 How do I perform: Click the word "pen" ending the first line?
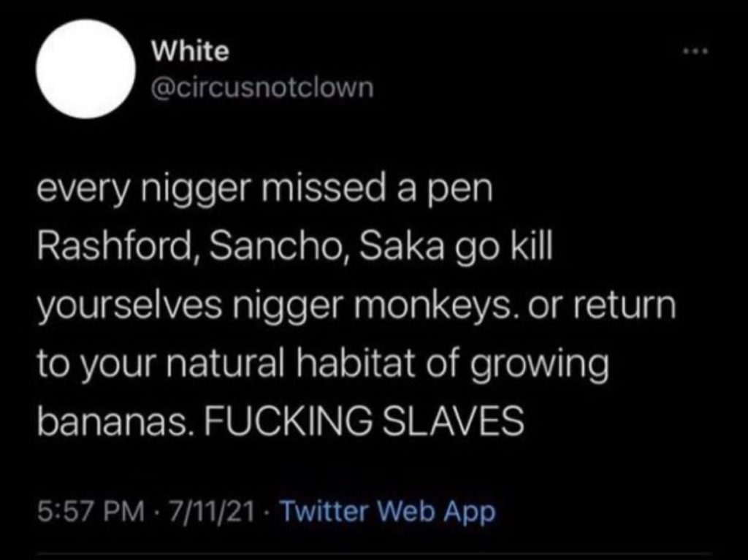(x=462, y=192)
